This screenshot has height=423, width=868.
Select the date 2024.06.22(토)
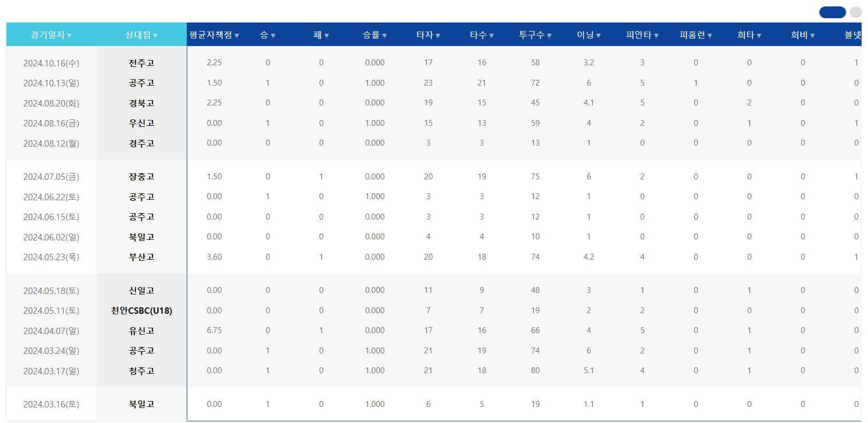click(x=51, y=197)
